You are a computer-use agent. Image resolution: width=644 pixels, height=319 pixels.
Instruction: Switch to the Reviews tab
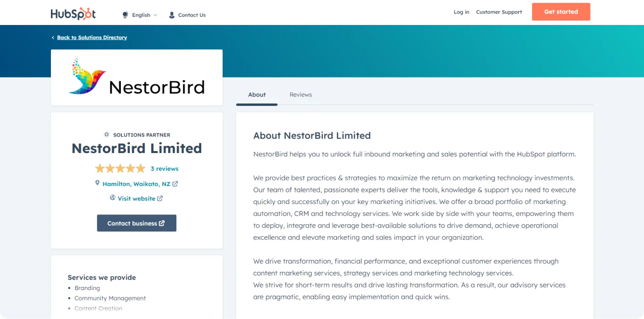tap(301, 94)
